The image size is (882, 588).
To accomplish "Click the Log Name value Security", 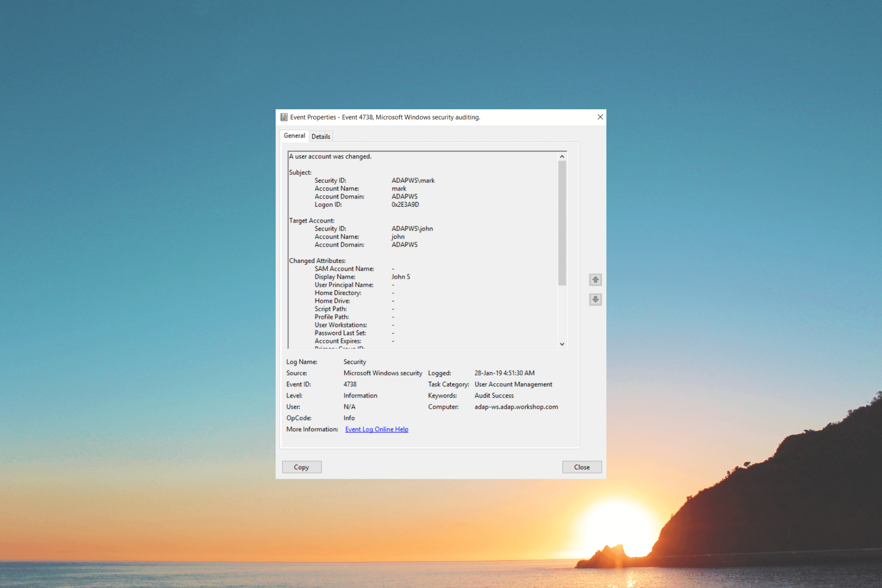I will [355, 362].
